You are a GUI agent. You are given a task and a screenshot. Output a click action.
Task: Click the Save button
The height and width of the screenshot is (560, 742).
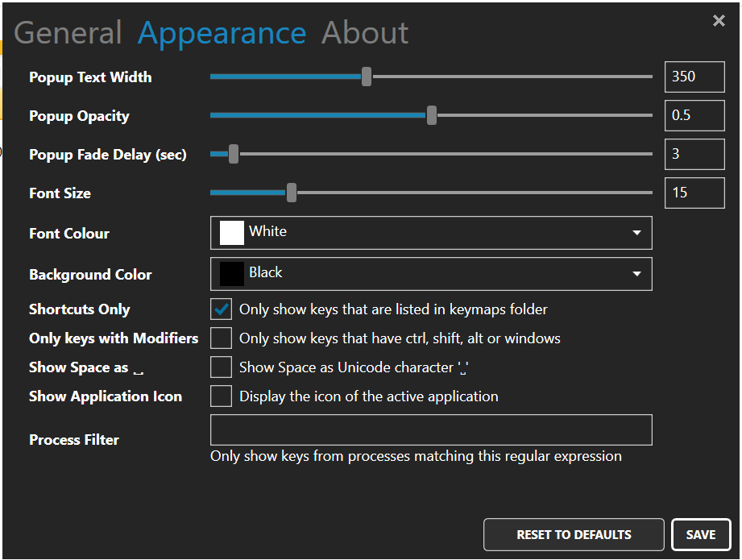point(700,535)
